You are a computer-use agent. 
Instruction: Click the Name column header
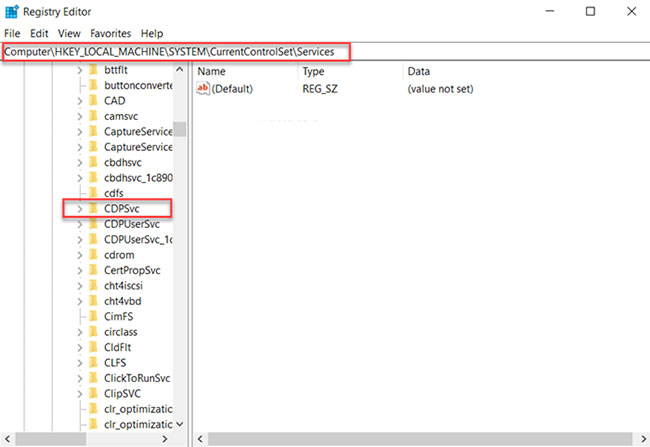212,72
